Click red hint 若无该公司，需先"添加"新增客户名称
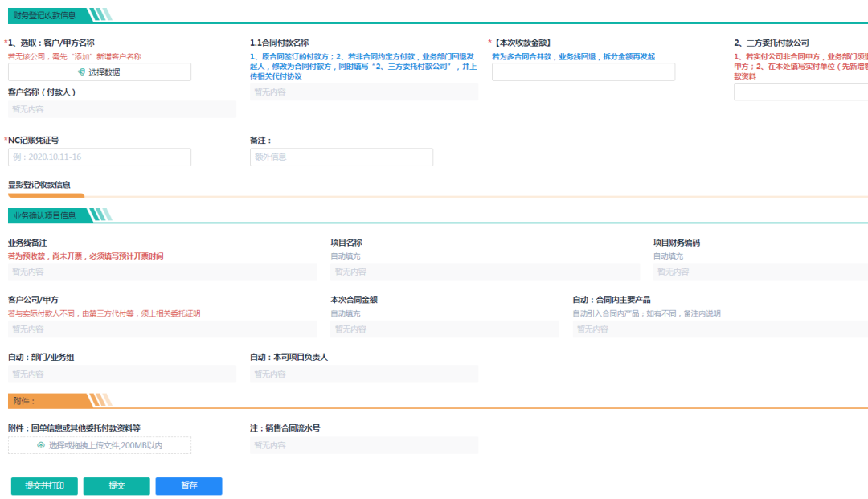 pos(75,56)
